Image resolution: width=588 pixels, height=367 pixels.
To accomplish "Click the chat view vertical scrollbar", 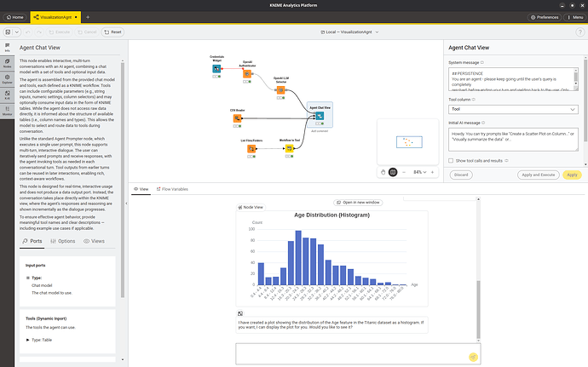I will pos(478,310).
